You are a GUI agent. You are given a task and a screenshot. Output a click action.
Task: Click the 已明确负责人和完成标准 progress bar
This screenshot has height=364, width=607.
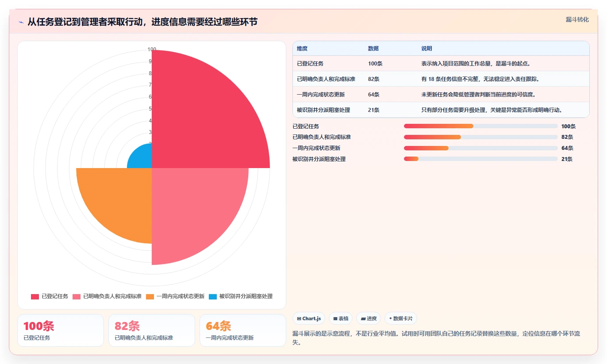coord(480,137)
